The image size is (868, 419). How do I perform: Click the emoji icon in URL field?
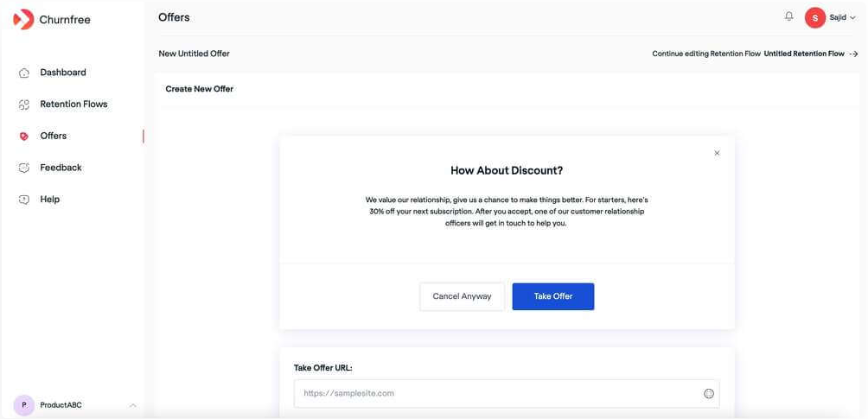[709, 394]
